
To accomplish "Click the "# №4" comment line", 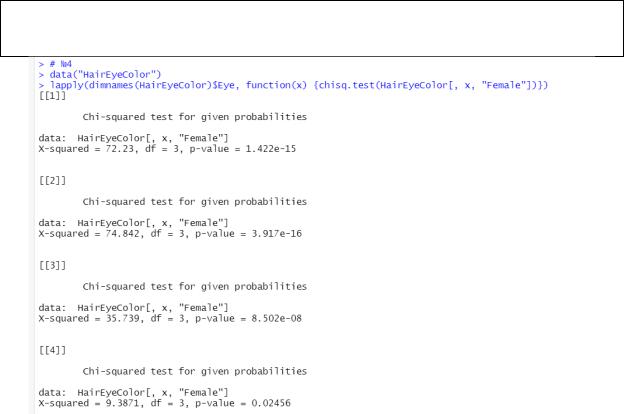I will pyautogui.click(x=55, y=64).
